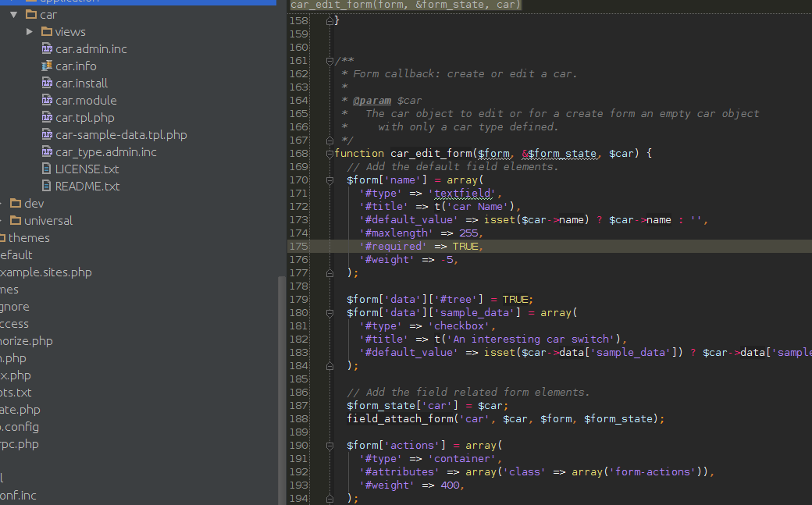Click the car.install PHP file icon
Viewport: 812px width, 505px height.
(47, 83)
